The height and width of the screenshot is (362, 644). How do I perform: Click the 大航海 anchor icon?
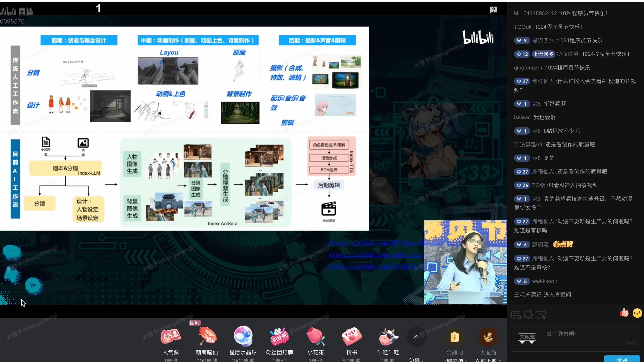click(x=488, y=337)
